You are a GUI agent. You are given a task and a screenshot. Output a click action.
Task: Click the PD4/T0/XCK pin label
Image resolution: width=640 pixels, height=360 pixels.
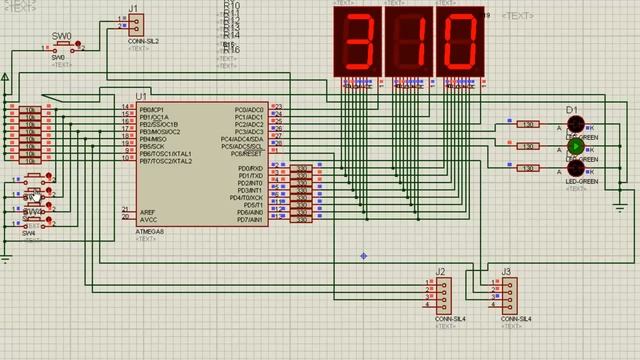click(247, 198)
